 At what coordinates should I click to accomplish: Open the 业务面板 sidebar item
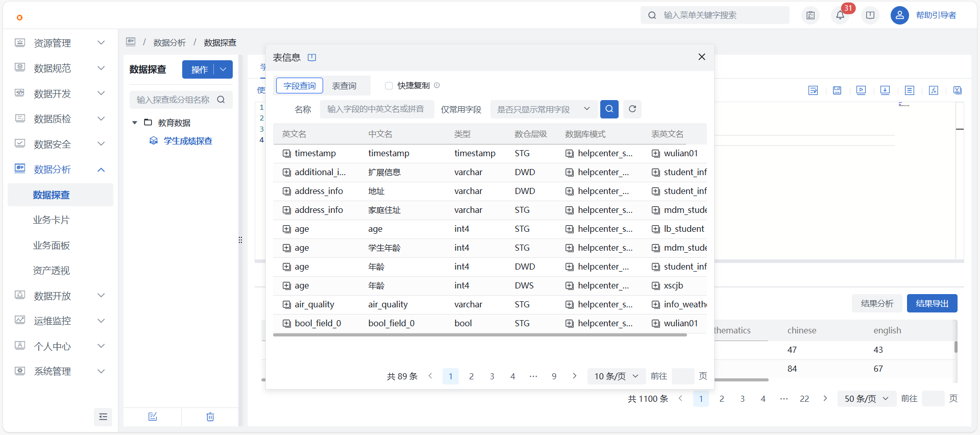(60, 245)
